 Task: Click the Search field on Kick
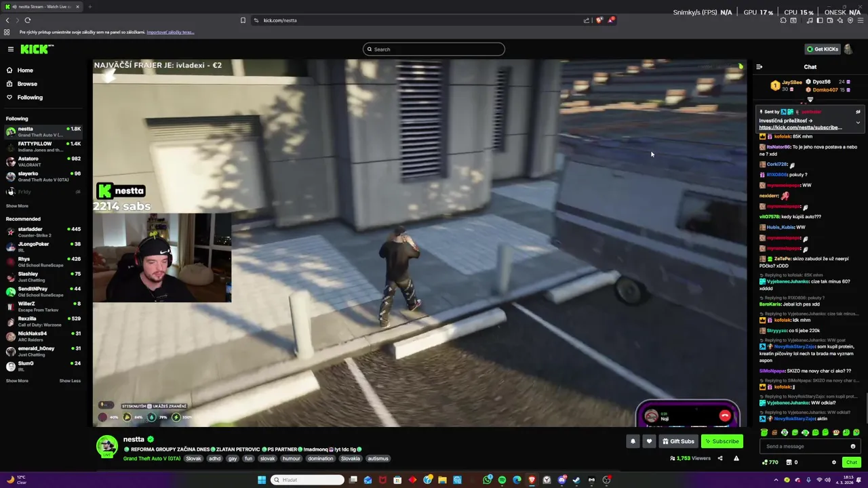pyautogui.click(x=434, y=49)
